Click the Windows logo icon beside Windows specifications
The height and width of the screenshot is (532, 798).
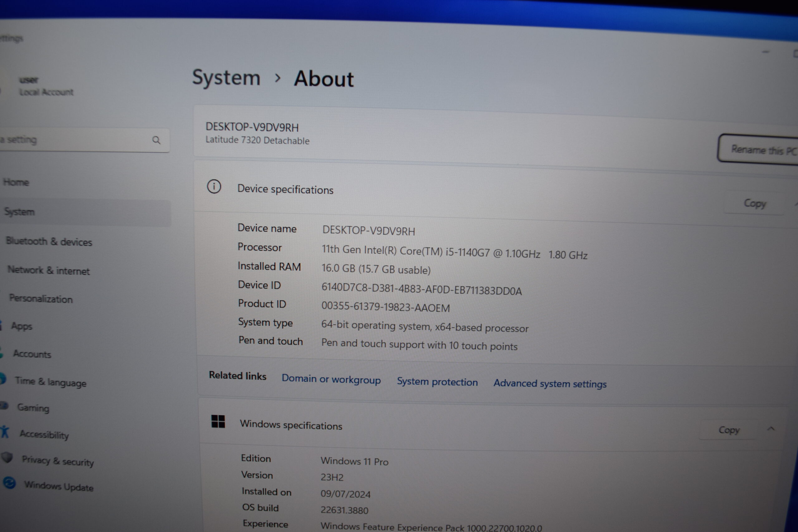click(218, 421)
